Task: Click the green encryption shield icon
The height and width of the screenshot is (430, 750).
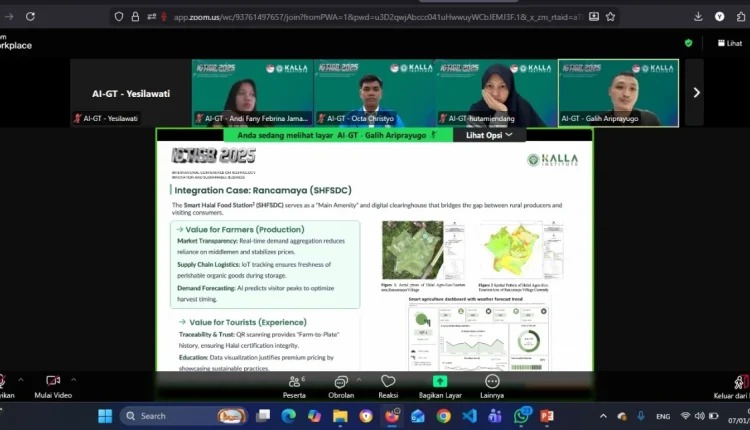Action: point(688,43)
